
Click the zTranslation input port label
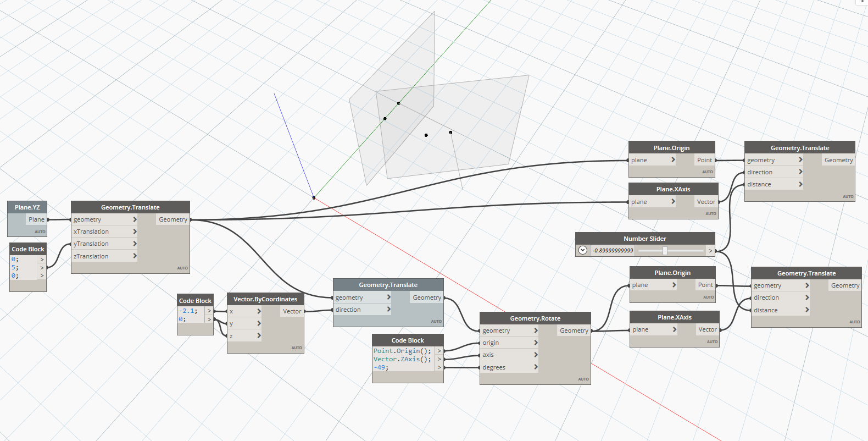91,256
